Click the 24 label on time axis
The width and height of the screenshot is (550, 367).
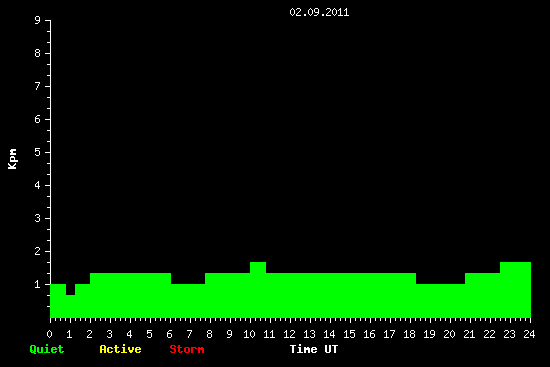tap(529, 334)
